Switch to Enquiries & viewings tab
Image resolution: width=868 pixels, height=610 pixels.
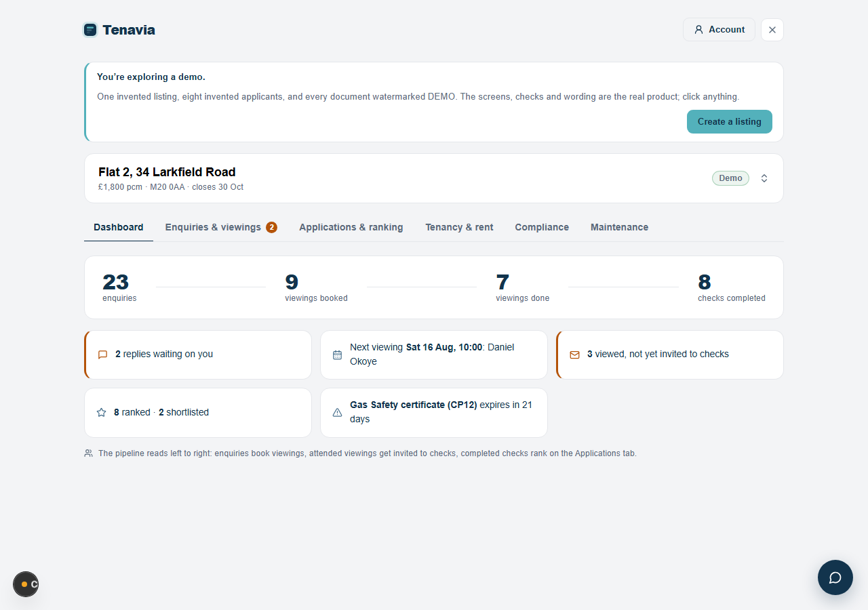[221, 227]
